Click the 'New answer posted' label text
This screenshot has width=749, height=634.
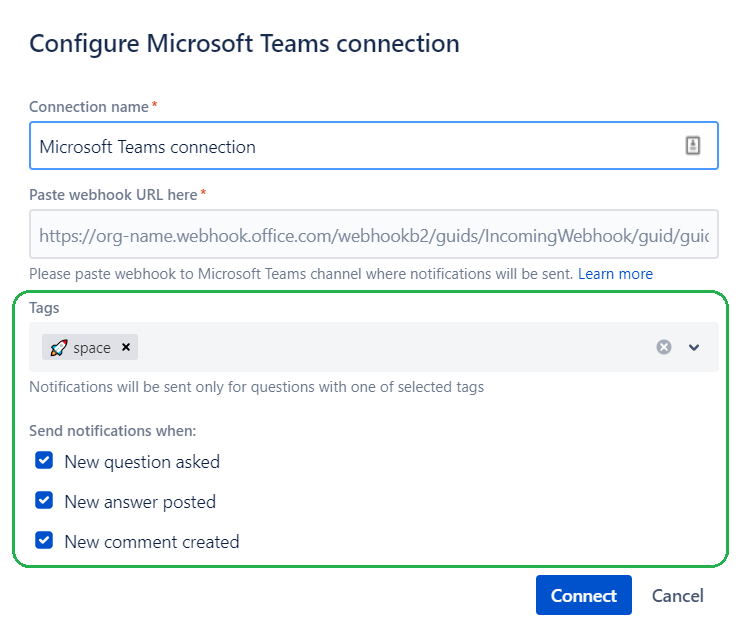[x=140, y=502]
